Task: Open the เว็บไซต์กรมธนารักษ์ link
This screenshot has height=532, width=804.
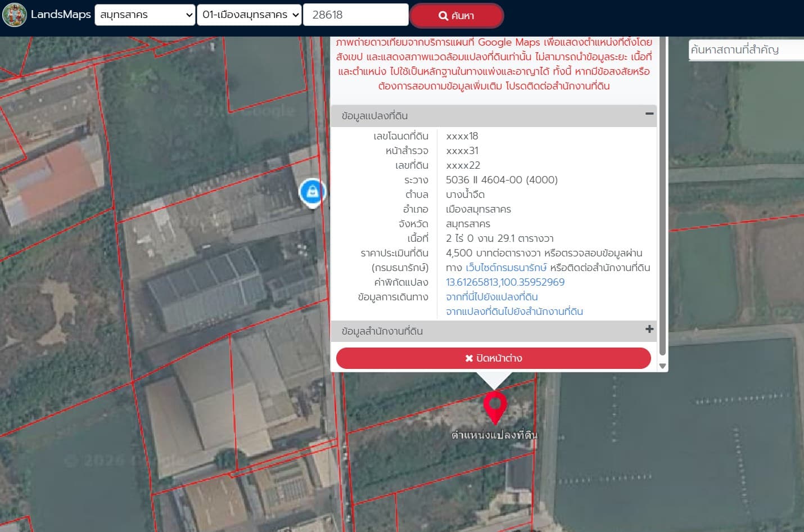Action: click(x=506, y=268)
